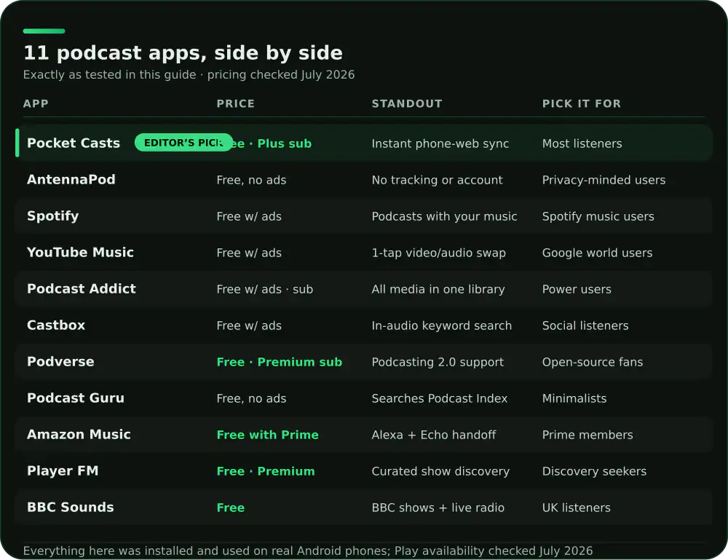Click the APP column header
The width and height of the screenshot is (728, 560).
tap(36, 103)
